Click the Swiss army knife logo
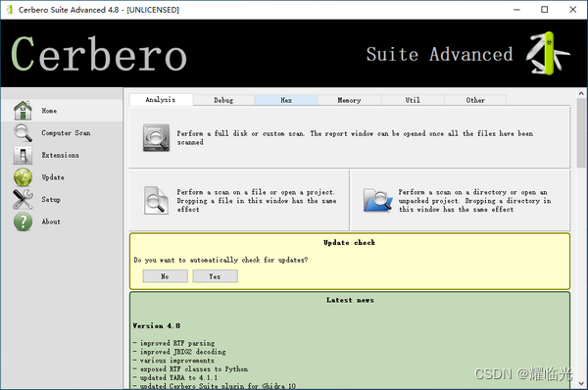The image size is (588, 390). click(x=548, y=53)
